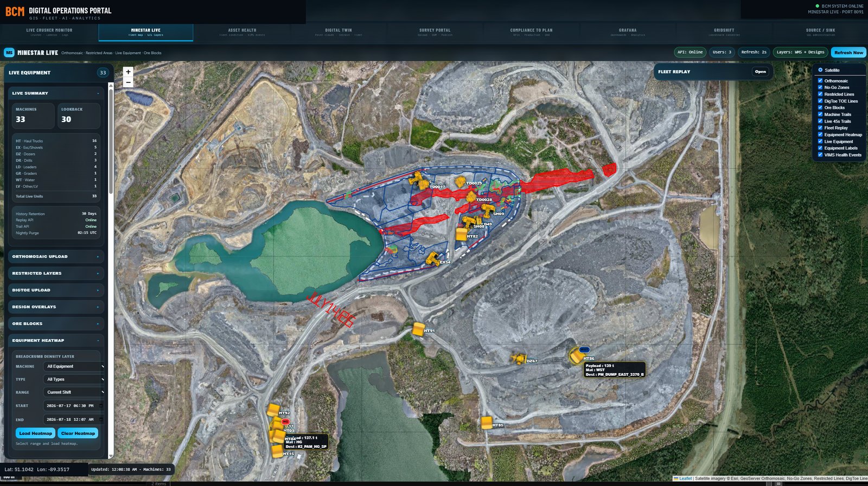Toggle the DigToe TOE Lines checkbox
Image resolution: width=868 pixels, height=486 pixels.
point(820,100)
